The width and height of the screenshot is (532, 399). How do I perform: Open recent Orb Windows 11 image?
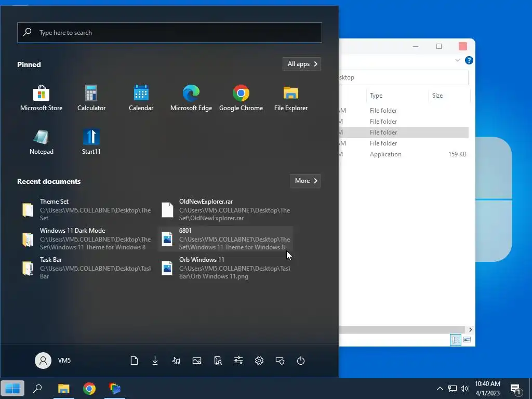[225, 268]
